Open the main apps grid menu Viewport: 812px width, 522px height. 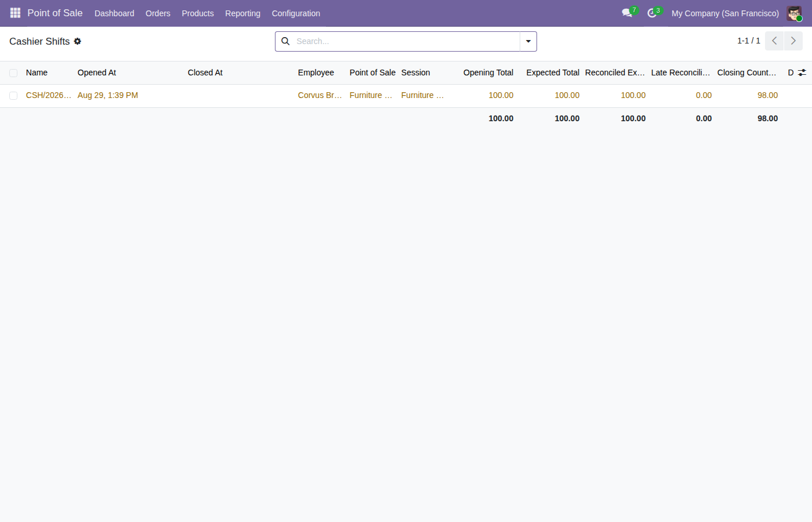[15, 13]
